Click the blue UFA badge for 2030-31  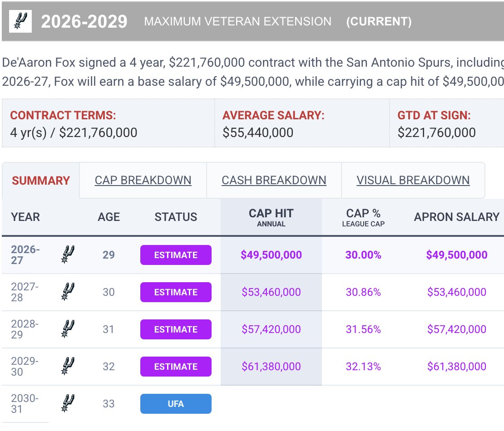[176, 404]
